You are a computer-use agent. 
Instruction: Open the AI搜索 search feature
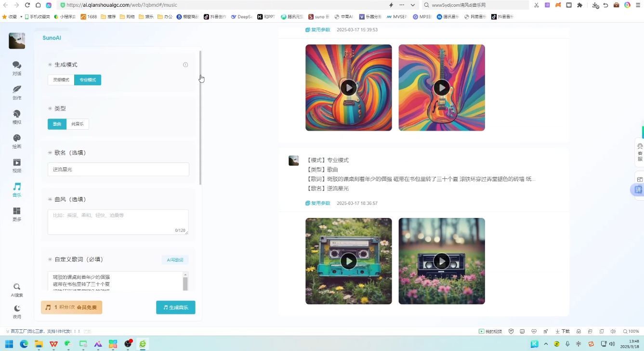16,290
